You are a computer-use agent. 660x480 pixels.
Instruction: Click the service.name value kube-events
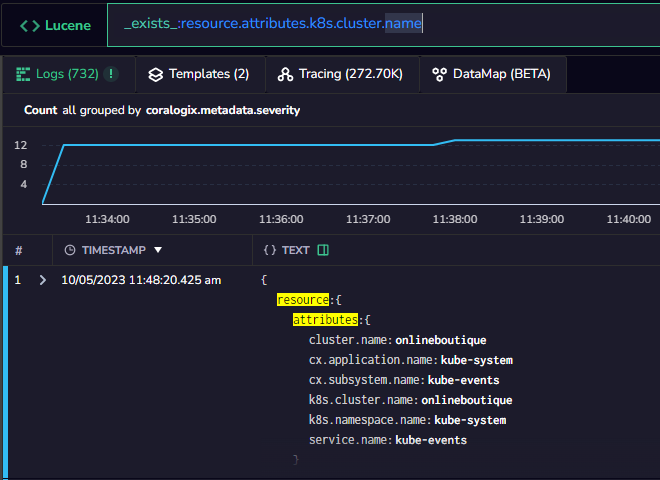click(431, 440)
